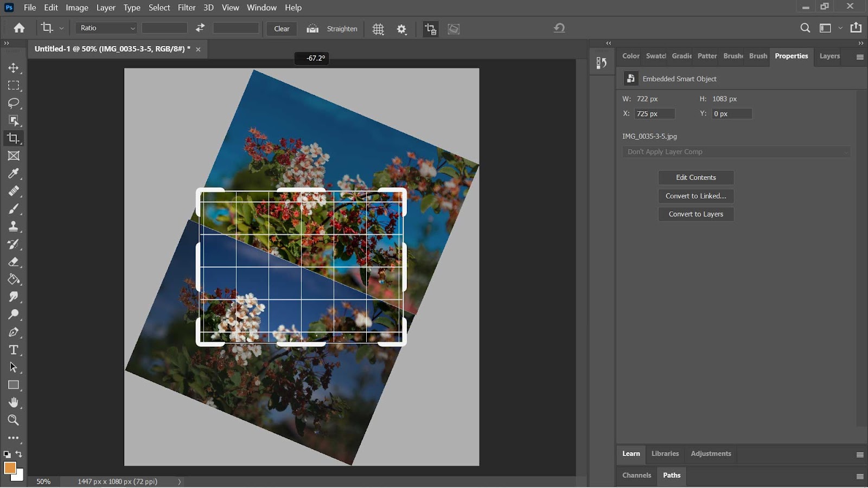
Task: Open the foreground color picker
Action: coord(9,467)
